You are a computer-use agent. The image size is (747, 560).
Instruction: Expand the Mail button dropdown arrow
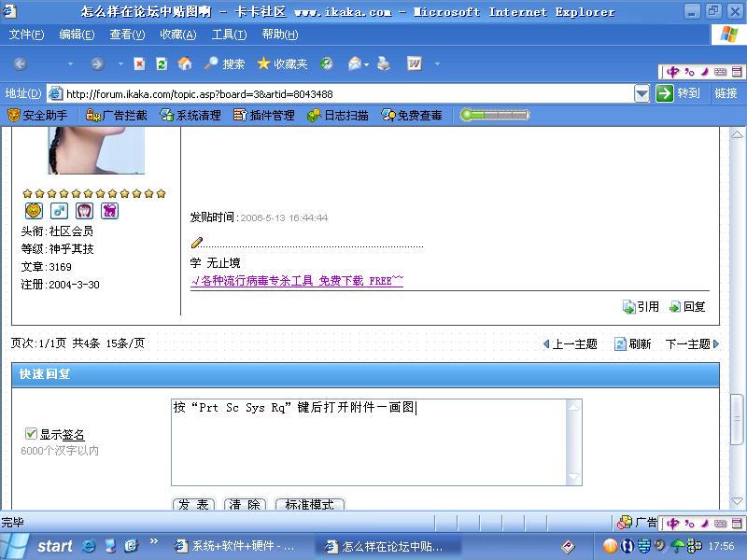[x=367, y=63]
